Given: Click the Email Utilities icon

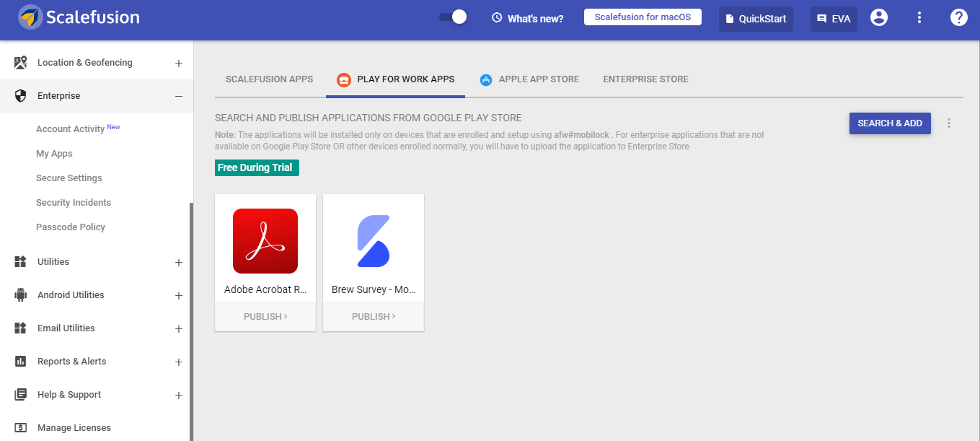Looking at the screenshot, I should [21, 328].
